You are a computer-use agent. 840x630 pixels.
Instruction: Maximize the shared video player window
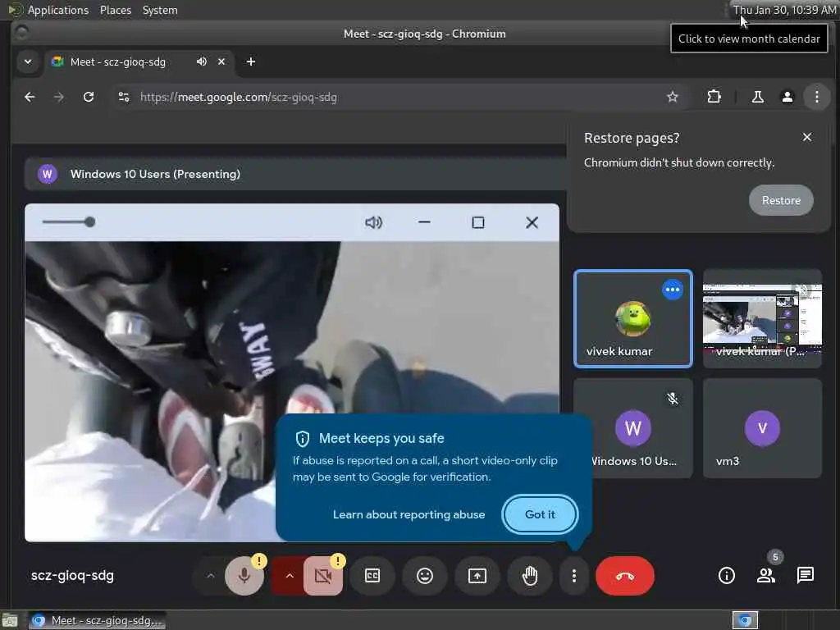(x=478, y=222)
